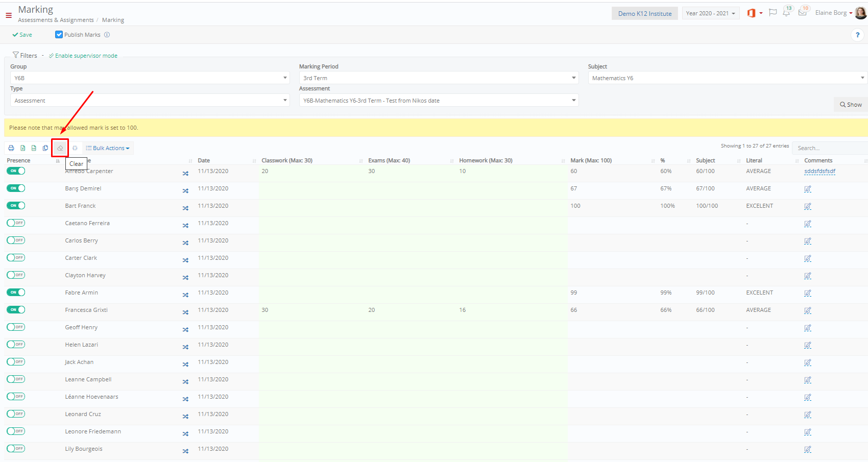Viewport: 868px width, 462px height.
Task: Open the sddsfdsfsdf comment link
Action: pyautogui.click(x=819, y=171)
